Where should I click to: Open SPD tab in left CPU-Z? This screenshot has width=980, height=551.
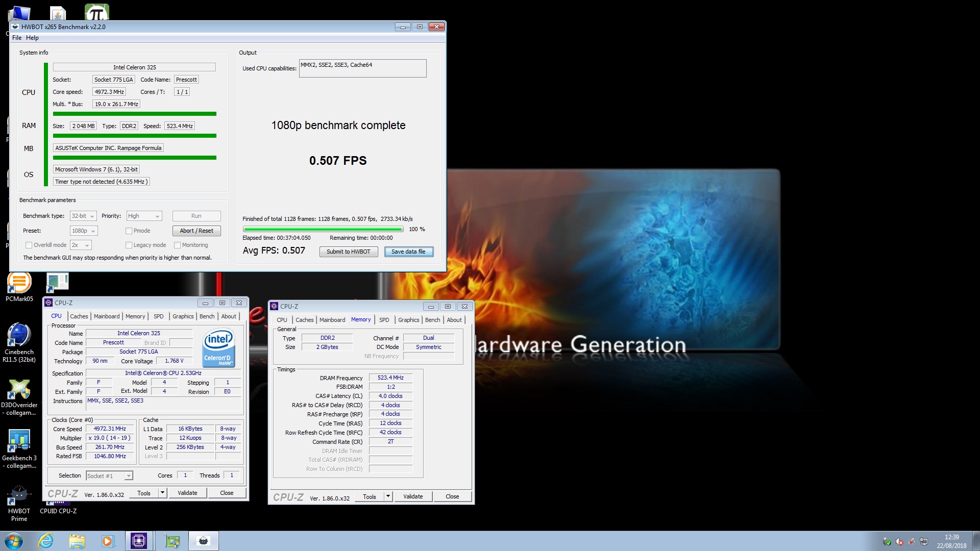click(159, 316)
